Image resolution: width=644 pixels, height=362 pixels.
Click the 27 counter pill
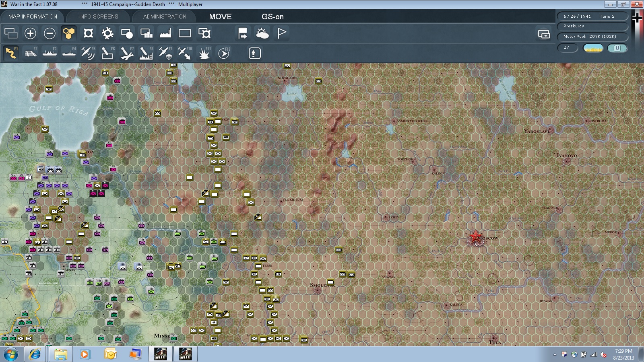(568, 48)
